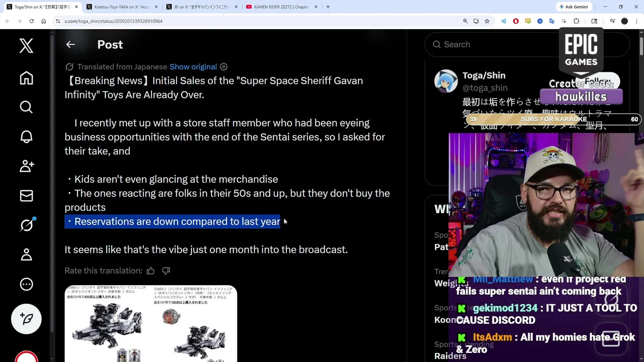644x362 pixels.
Task: Rate translation with thumbs down
Action: pos(166,271)
